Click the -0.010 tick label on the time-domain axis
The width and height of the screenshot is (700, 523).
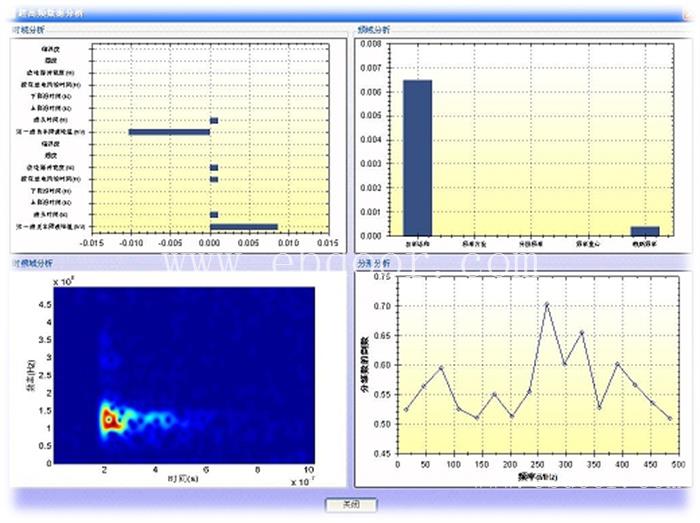click(x=130, y=243)
